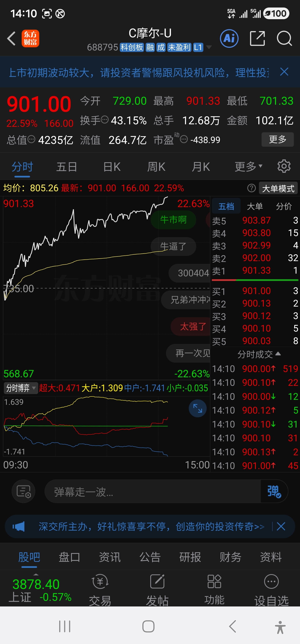Tap the 买5 price 900.03 row
Image resolution: width=300 pixels, height=644 pixels.
pos(255,341)
